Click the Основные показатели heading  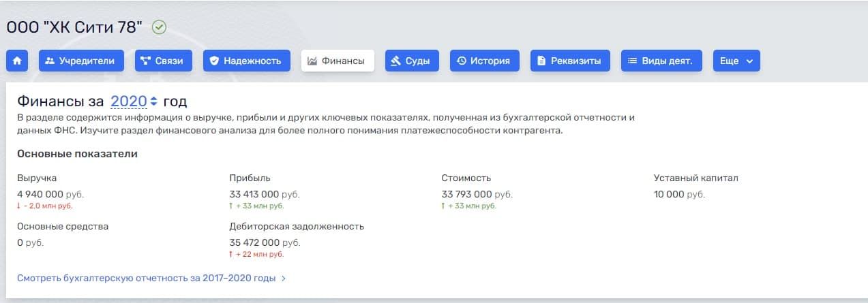tap(77, 154)
